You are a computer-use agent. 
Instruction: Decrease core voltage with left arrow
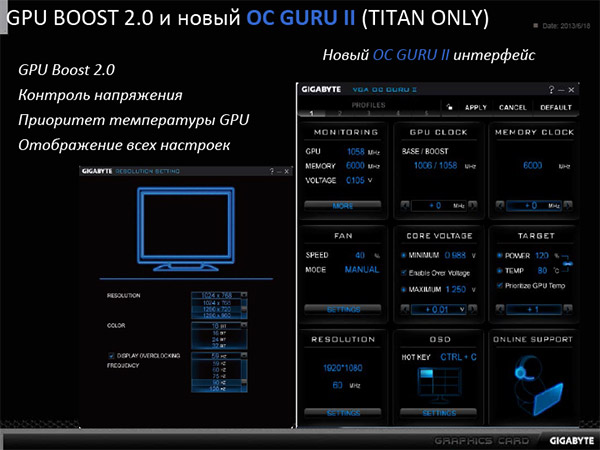tap(405, 309)
